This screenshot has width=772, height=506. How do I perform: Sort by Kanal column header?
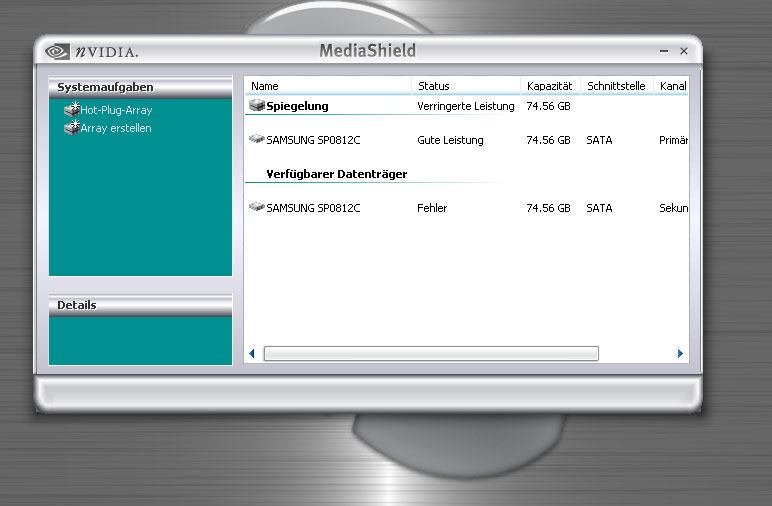tap(671, 86)
